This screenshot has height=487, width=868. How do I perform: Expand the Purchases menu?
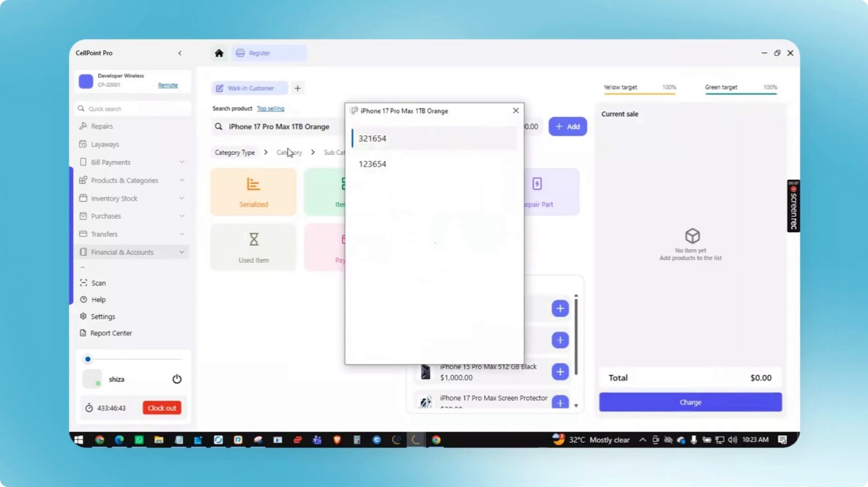133,216
